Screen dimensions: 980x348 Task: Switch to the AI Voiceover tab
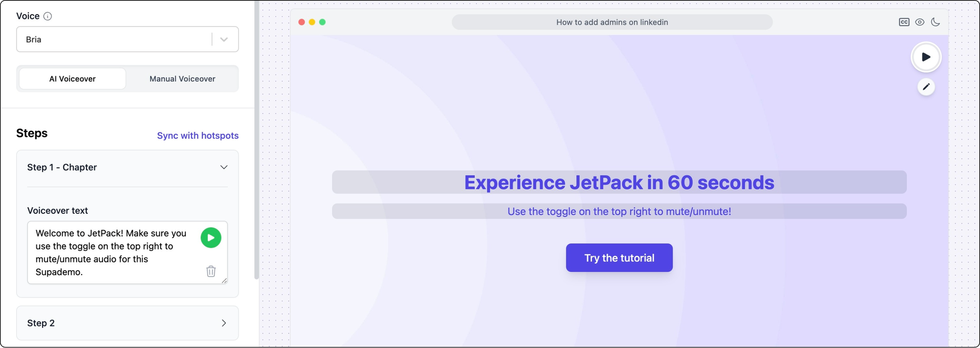[73, 79]
